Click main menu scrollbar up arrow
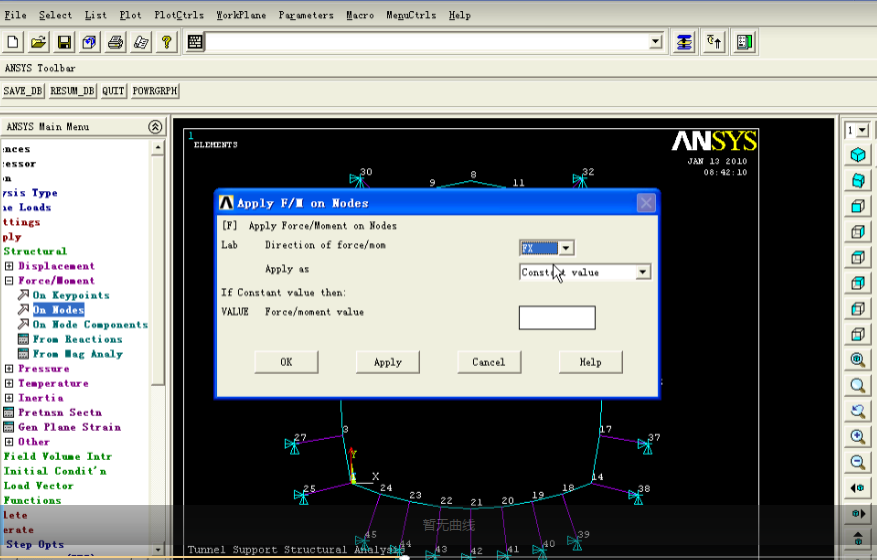Image resolution: width=877 pixels, height=560 pixels. click(158, 148)
